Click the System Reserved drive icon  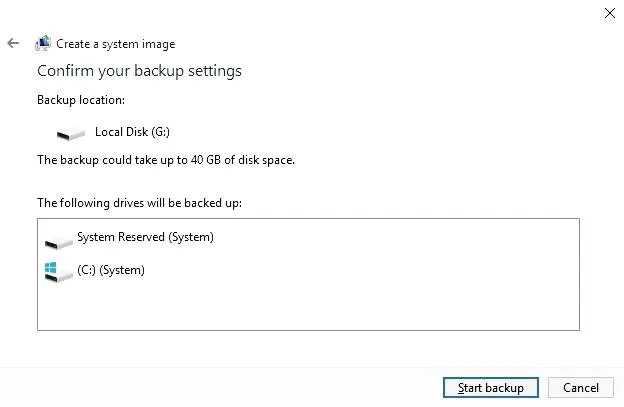[x=58, y=241]
